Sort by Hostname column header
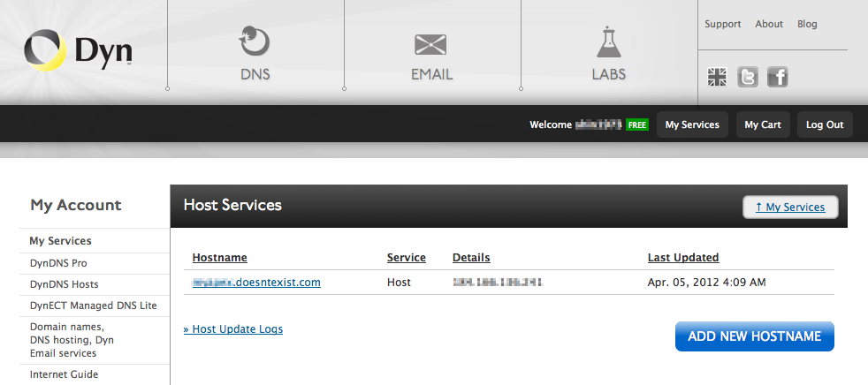 pos(220,257)
